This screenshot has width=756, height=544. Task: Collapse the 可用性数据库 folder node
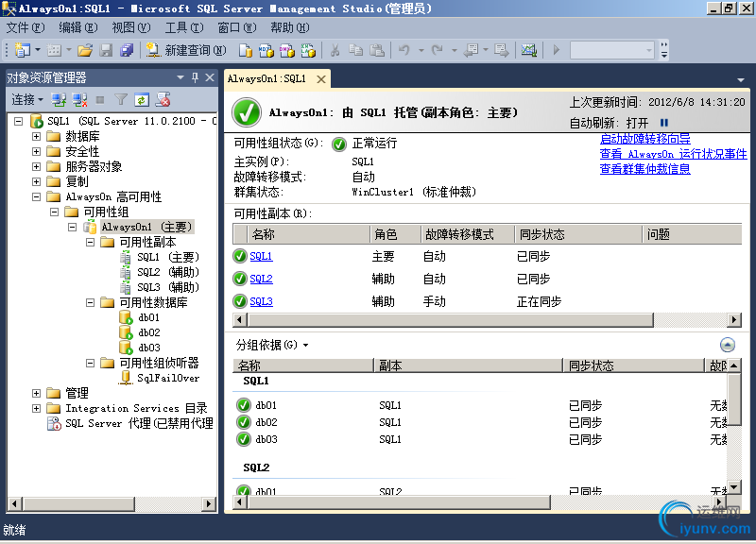click(90, 302)
